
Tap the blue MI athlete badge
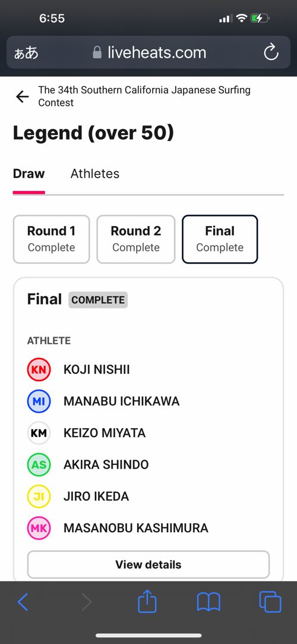pyautogui.click(x=39, y=401)
